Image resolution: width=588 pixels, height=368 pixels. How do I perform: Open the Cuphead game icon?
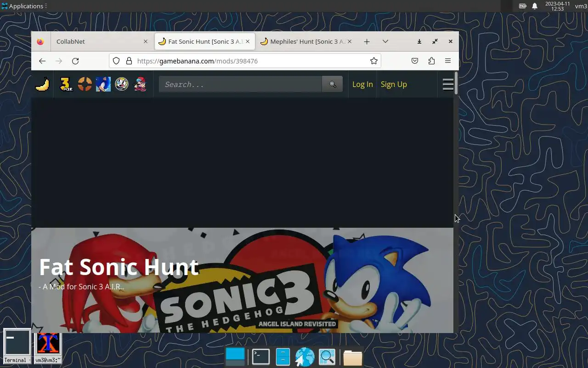click(122, 84)
